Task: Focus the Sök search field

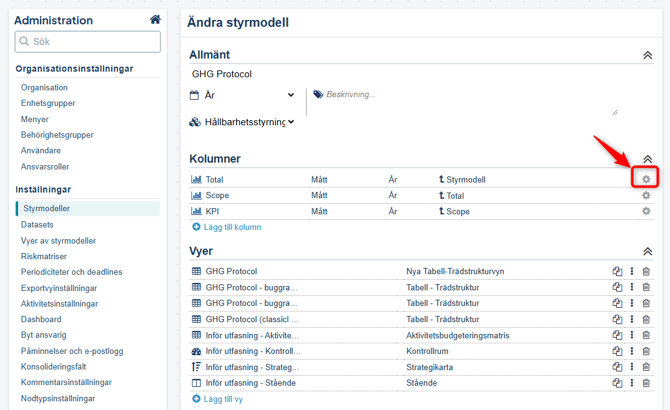Action: click(x=88, y=42)
